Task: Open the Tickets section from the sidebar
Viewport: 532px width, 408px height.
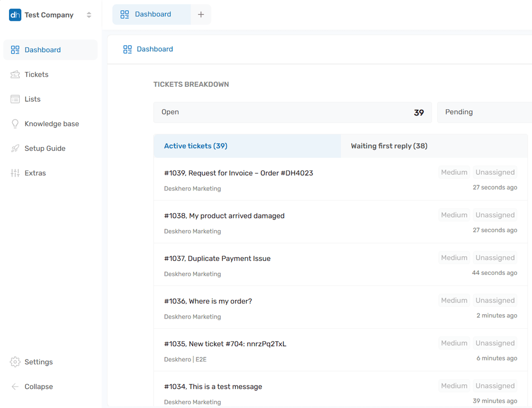Action: point(36,74)
